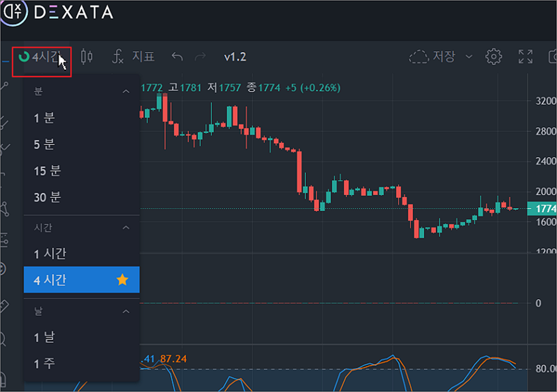Open the 지표 indicators function icon
This screenshot has height=392, width=557.
coord(118,57)
